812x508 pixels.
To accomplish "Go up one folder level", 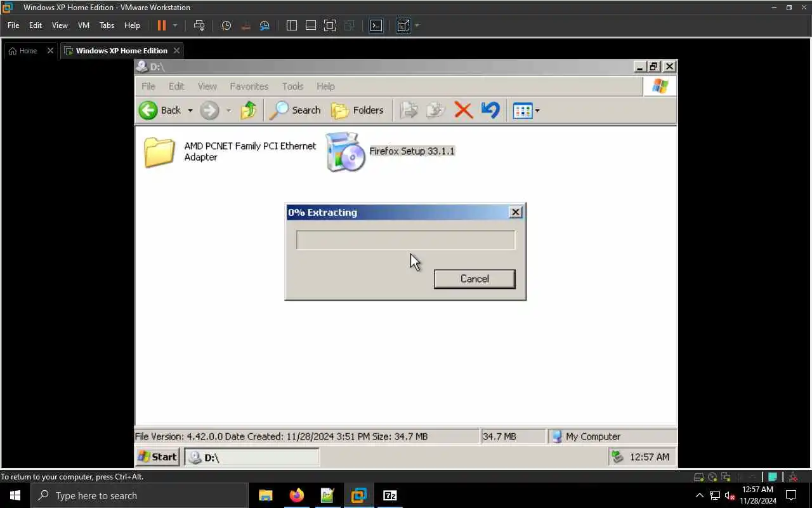I will 249,110.
